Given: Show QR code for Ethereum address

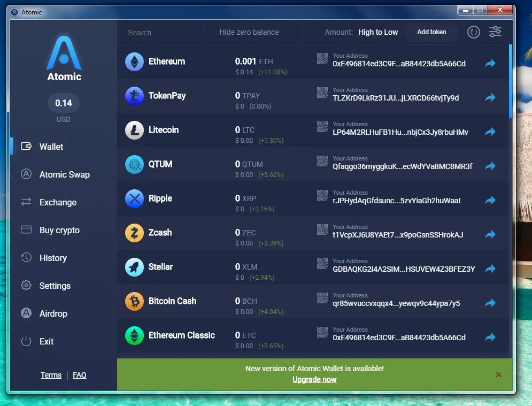Looking at the screenshot, I should pos(322,58).
